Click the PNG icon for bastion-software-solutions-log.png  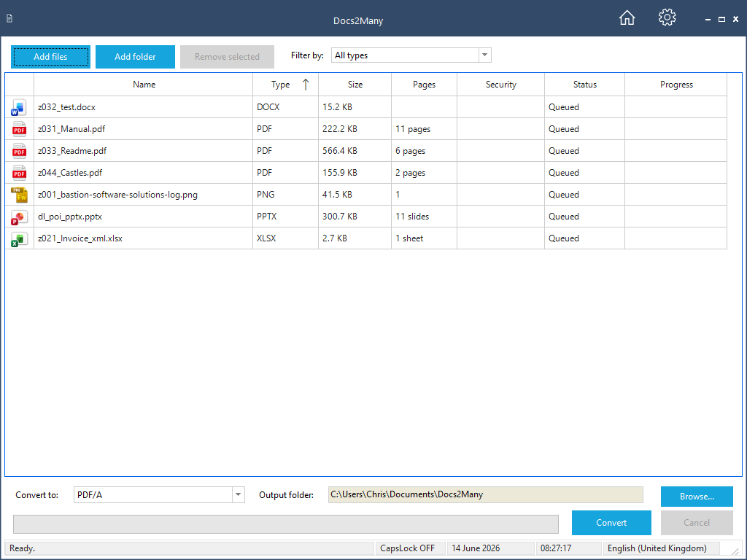coord(19,195)
